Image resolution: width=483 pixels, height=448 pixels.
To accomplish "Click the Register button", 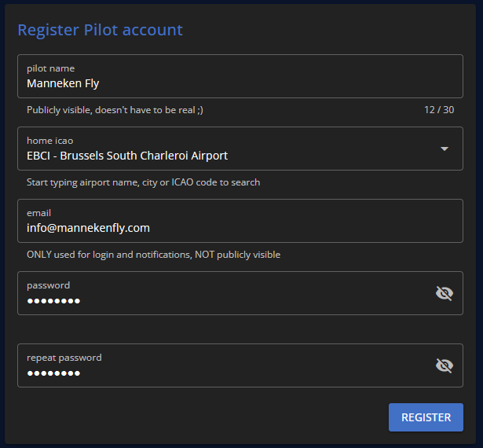I will [x=426, y=417].
